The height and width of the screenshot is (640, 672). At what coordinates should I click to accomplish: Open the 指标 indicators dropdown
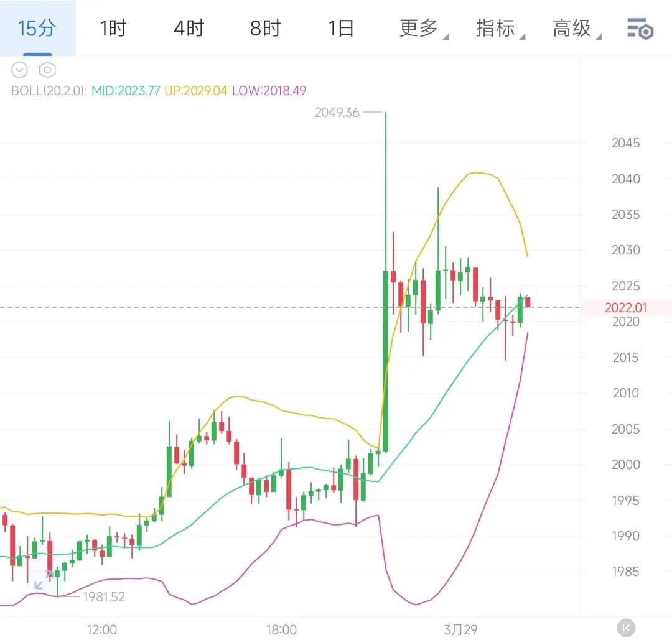[500, 28]
